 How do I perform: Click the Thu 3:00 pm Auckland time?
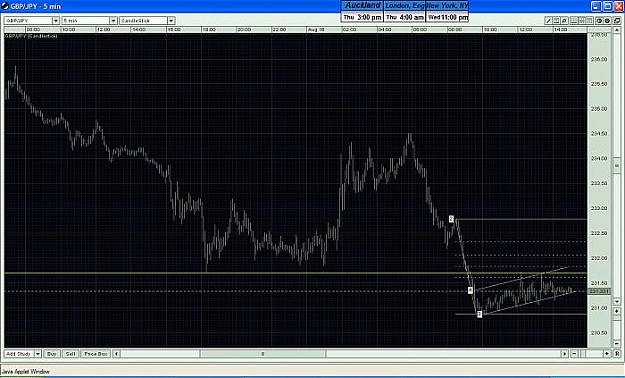362,17
